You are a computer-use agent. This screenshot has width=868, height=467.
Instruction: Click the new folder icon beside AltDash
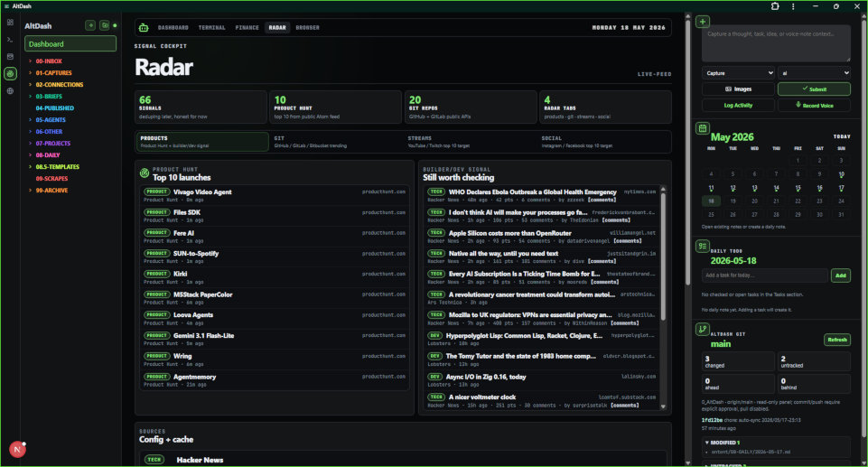pyautogui.click(x=104, y=25)
